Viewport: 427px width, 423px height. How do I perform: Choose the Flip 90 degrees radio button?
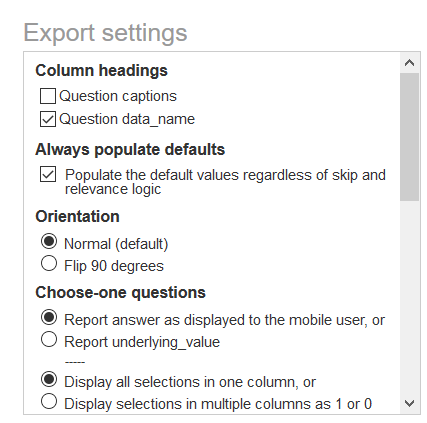coord(49,263)
